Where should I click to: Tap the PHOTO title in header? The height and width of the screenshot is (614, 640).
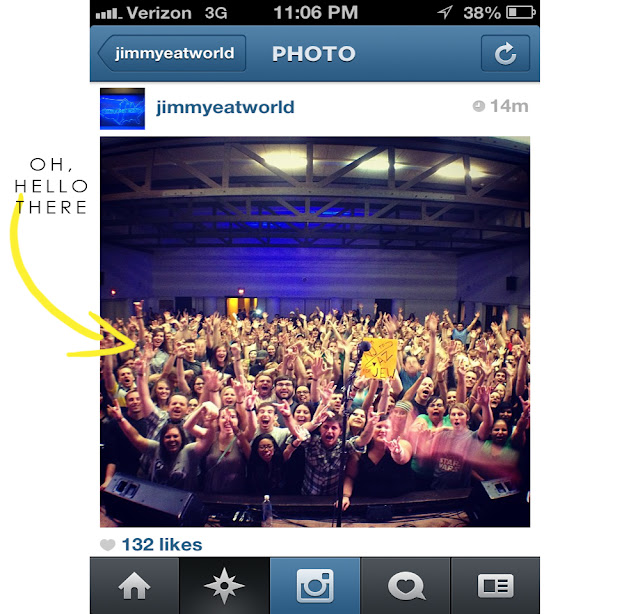pos(313,53)
